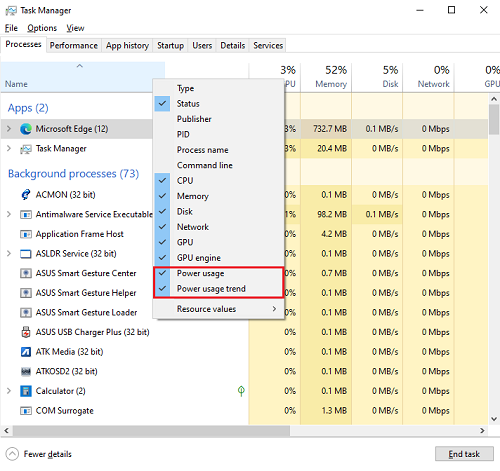Click the Antimalware Service Executable icon
500x471 pixels.
(26, 214)
